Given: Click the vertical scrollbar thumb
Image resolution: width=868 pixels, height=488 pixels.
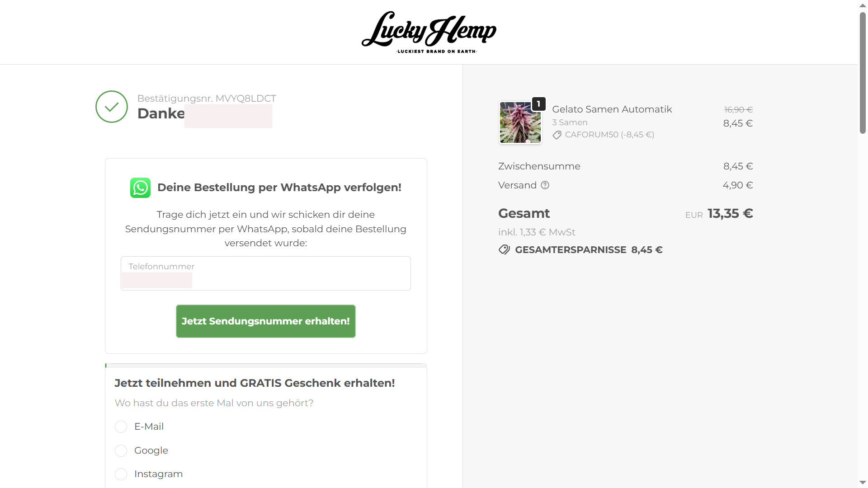Looking at the screenshot, I should (863, 73).
